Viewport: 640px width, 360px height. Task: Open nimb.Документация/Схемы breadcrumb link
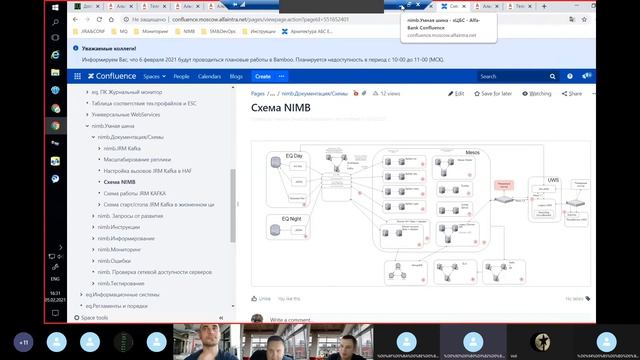point(315,94)
